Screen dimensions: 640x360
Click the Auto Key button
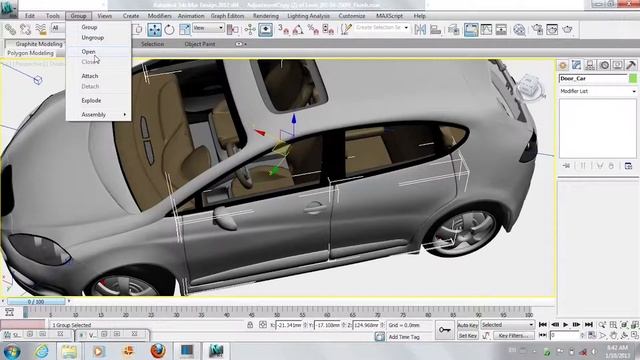coord(467,325)
